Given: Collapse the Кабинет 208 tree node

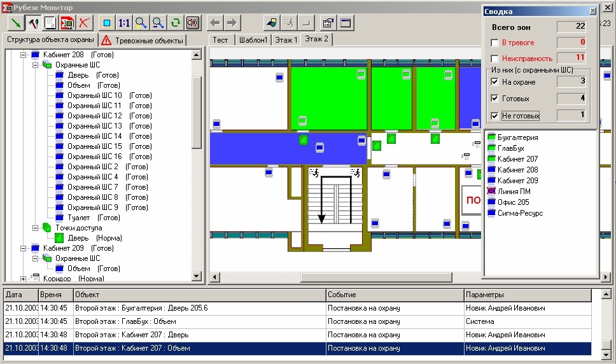Looking at the screenshot, I should coord(23,55).
